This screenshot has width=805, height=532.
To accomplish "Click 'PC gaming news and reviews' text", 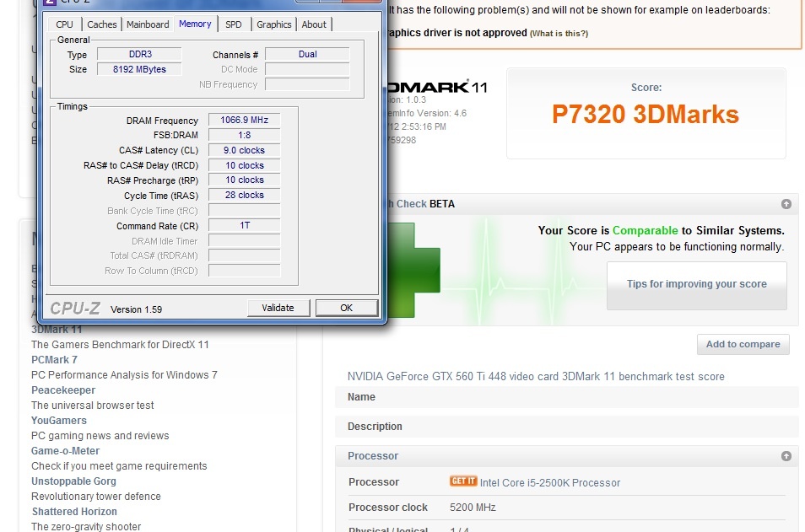I will pos(100,436).
